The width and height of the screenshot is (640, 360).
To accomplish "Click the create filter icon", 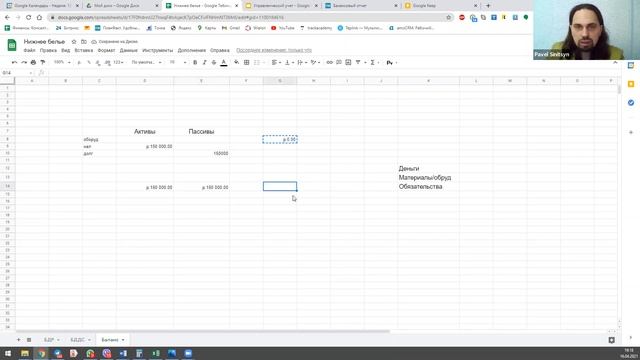I will coord(358,62).
